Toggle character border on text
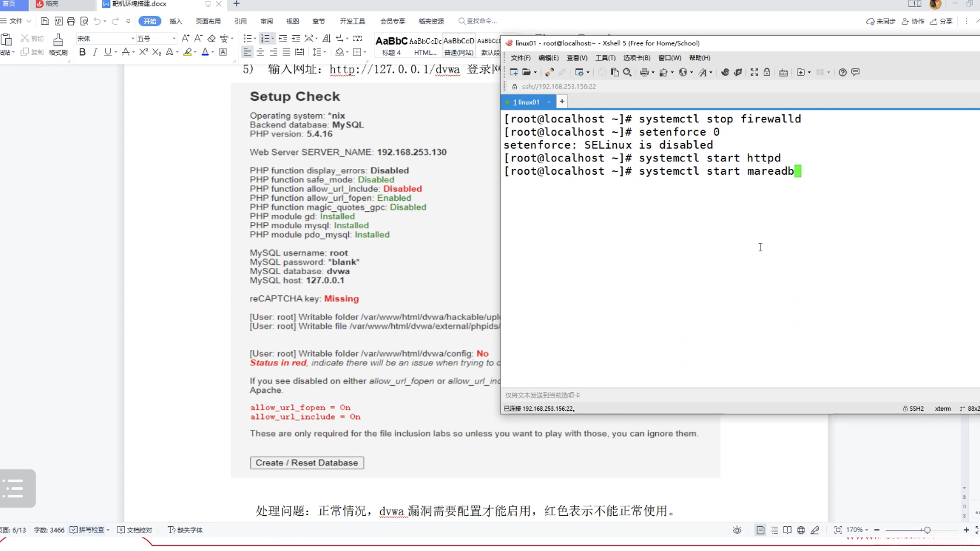 coord(223,52)
